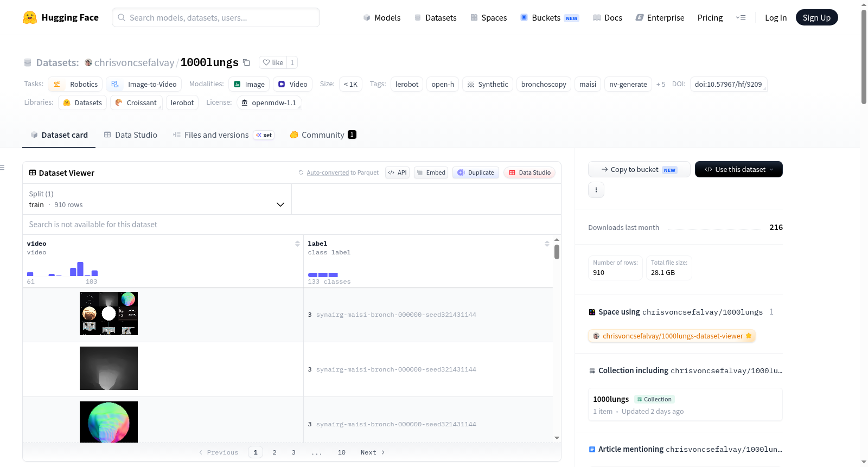The image size is (868, 467).
Task: Click the Sign Up button
Action: point(816,17)
